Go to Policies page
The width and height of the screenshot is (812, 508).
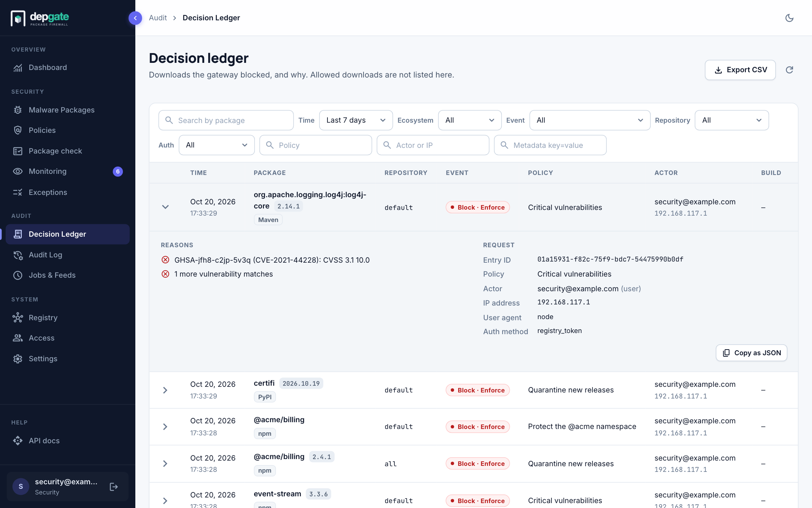click(x=68, y=130)
